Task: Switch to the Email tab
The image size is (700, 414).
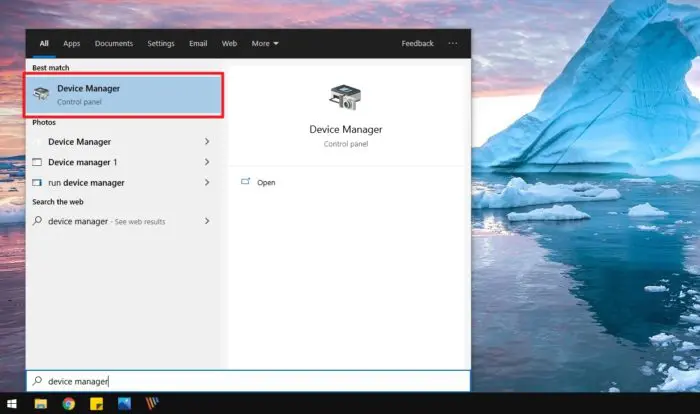Action: [198, 43]
